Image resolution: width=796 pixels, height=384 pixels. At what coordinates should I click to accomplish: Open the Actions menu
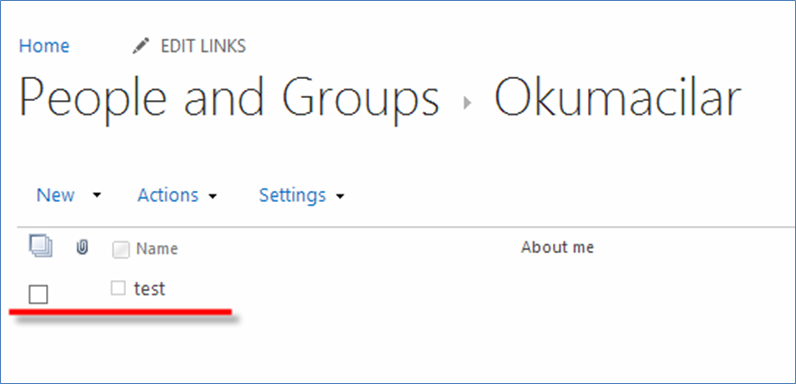click(x=168, y=195)
